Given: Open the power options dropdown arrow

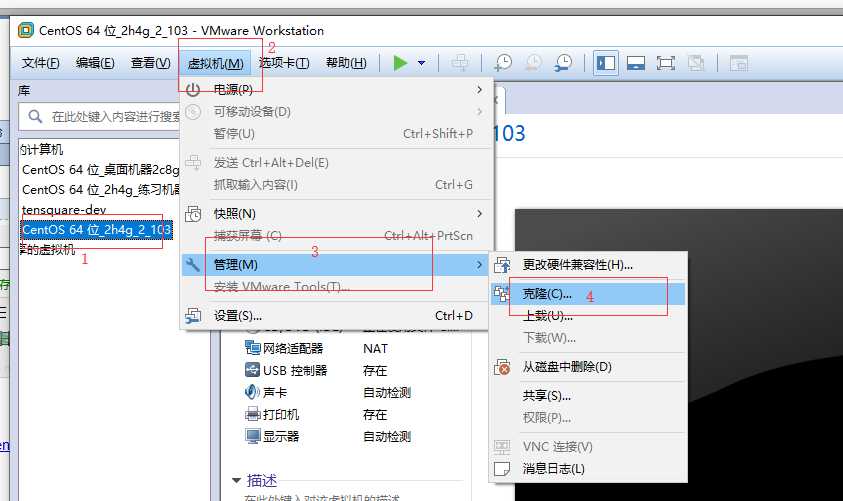Looking at the screenshot, I should tap(422, 63).
